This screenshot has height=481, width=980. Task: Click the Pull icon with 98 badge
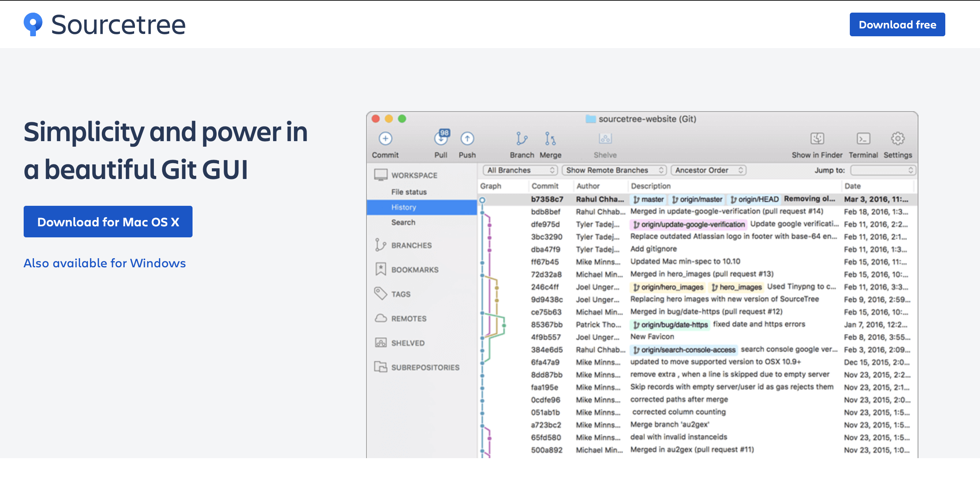coord(441,138)
